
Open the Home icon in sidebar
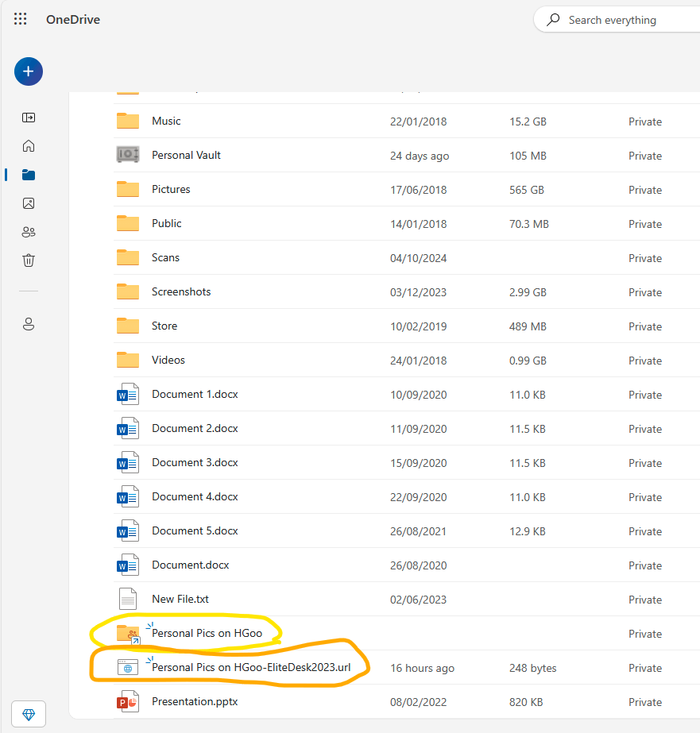pyautogui.click(x=29, y=146)
